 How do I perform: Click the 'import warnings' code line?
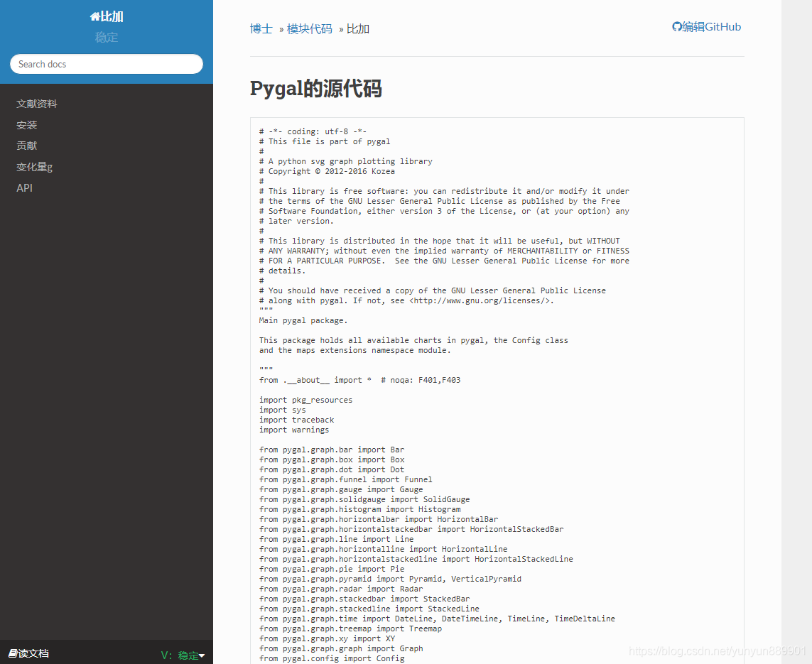(x=294, y=430)
